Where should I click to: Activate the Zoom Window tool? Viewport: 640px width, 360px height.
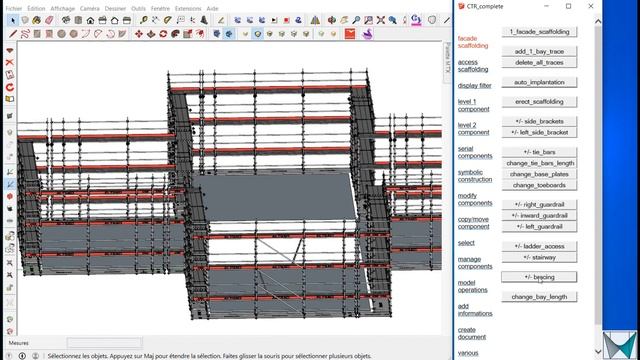(x=369, y=20)
